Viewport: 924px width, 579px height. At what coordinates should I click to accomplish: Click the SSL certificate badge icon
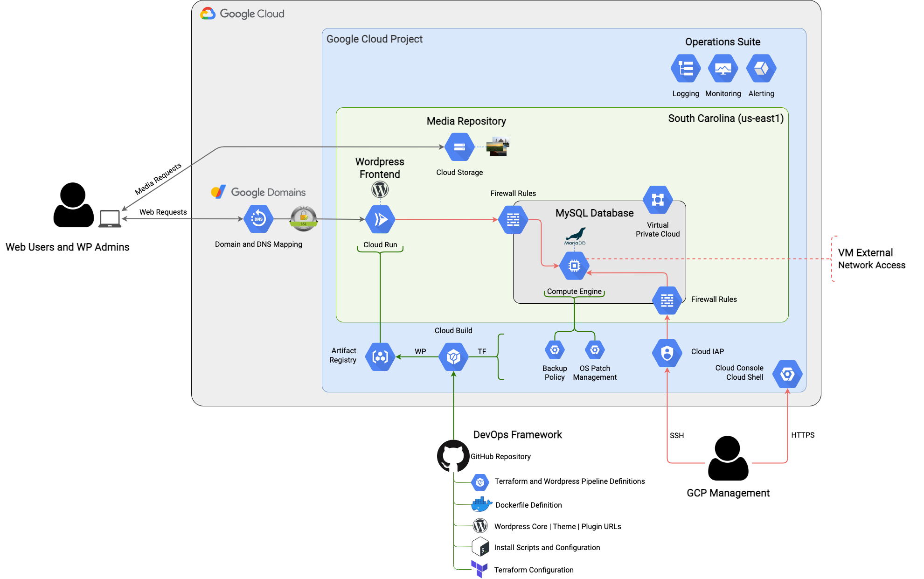point(304,218)
